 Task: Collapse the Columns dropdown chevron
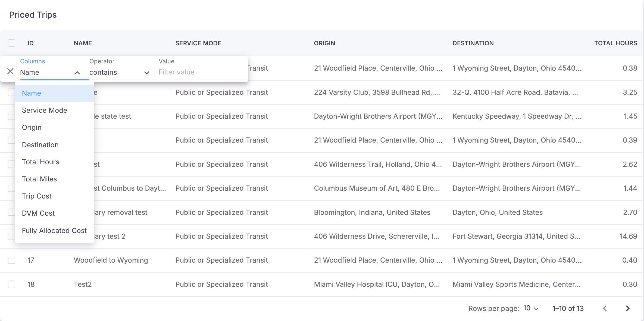point(77,73)
